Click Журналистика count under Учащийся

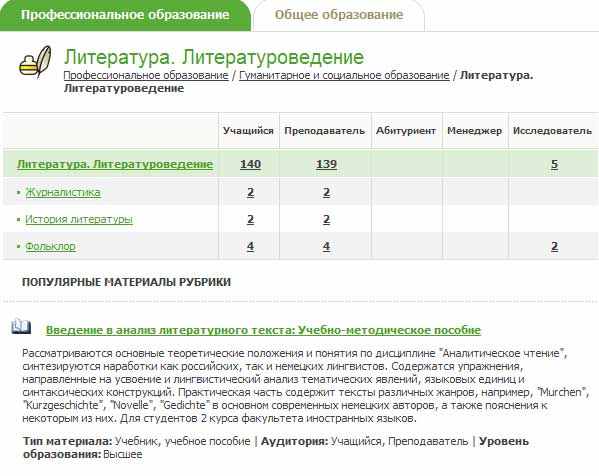(250, 192)
